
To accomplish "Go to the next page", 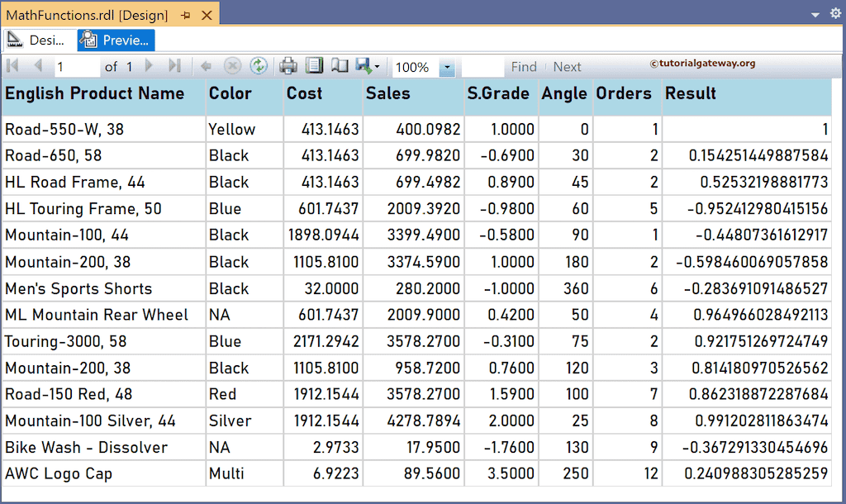I will (x=147, y=66).
